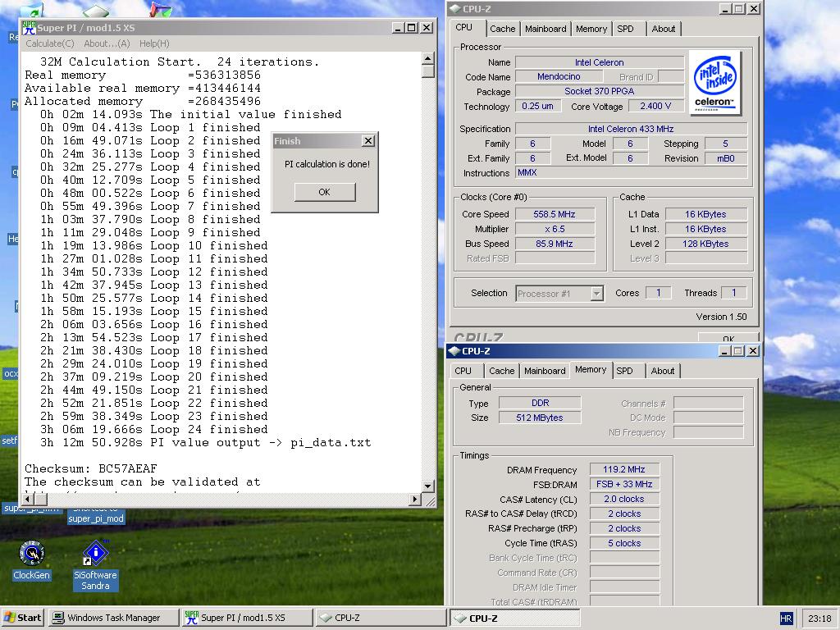Image resolution: width=840 pixels, height=630 pixels.
Task: Open the About tab in upper CPU-Z
Action: [663, 29]
